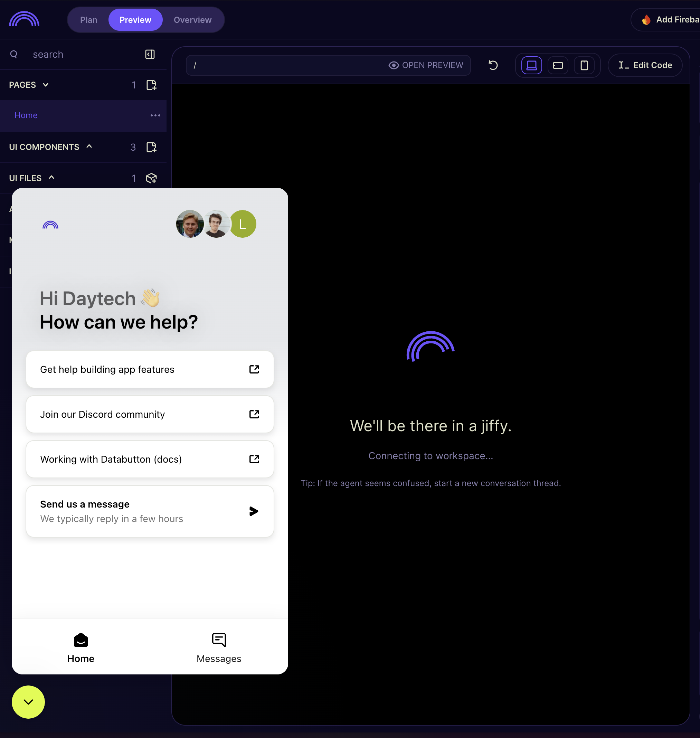Screen dimensions: 700x738
Task: Click the send arrow icon
Action: [254, 511]
